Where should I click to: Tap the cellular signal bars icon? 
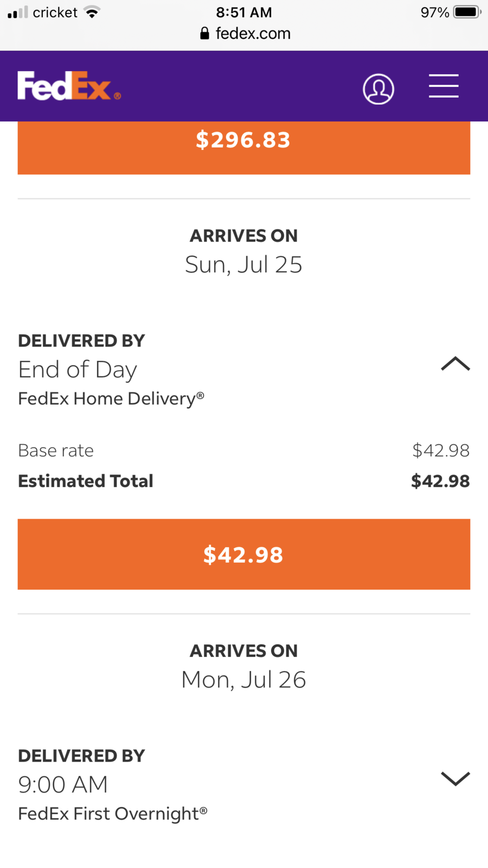(x=17, y=12)
